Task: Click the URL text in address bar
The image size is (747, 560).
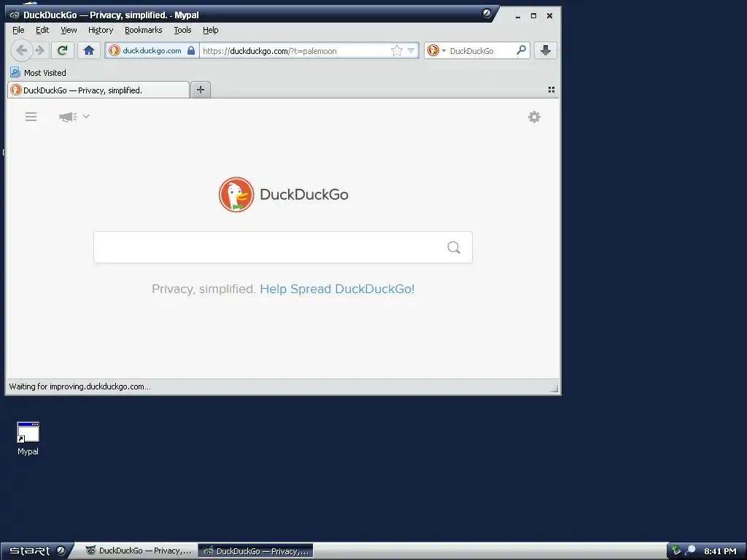Action: pos(270,51)
